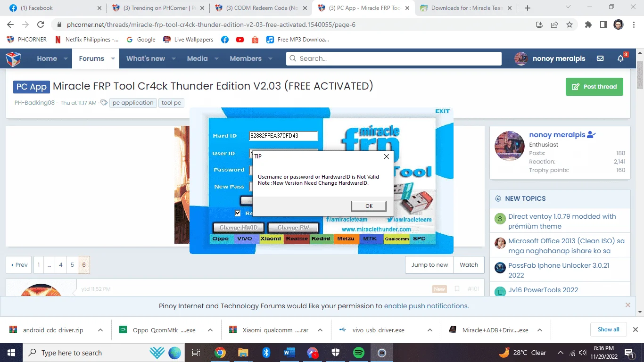This screenshot has height=362, width=644.
Task: Click the install app icon in address bar
Action: point(539,25)
